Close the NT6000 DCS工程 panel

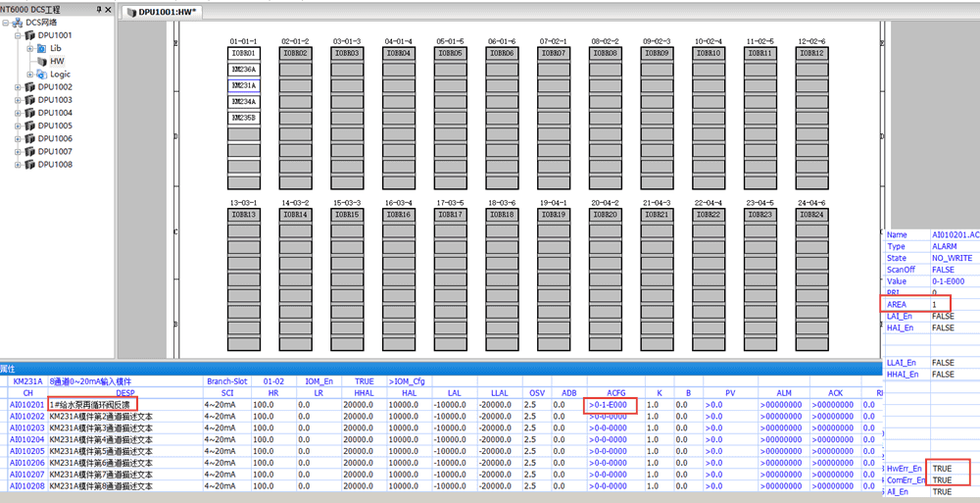click(108, 10)
